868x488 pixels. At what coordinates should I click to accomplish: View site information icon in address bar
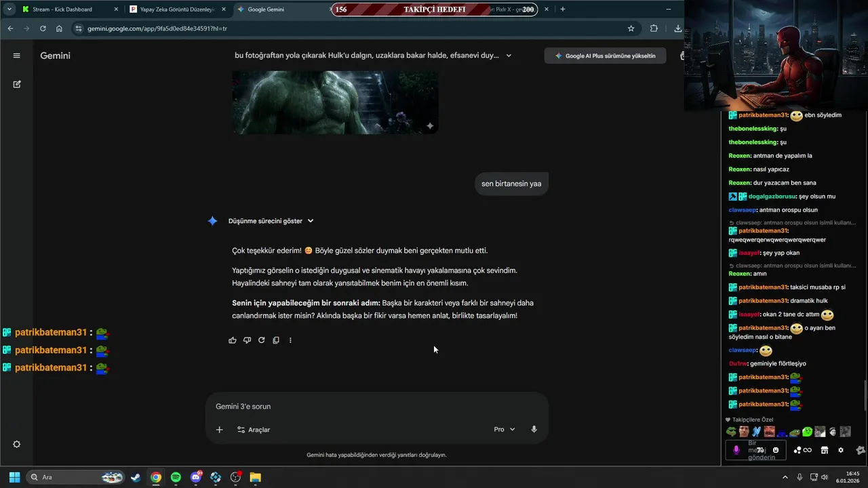pos(79,28)
